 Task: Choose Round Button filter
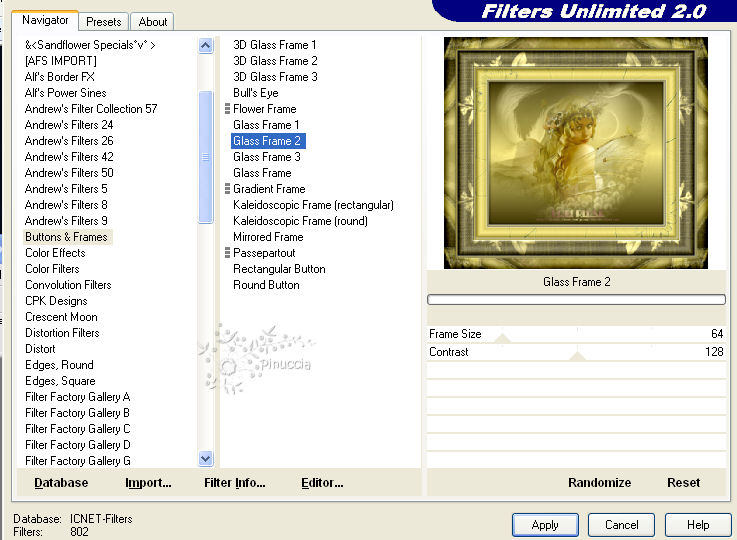pyautogui.click(x=266, y=285)
